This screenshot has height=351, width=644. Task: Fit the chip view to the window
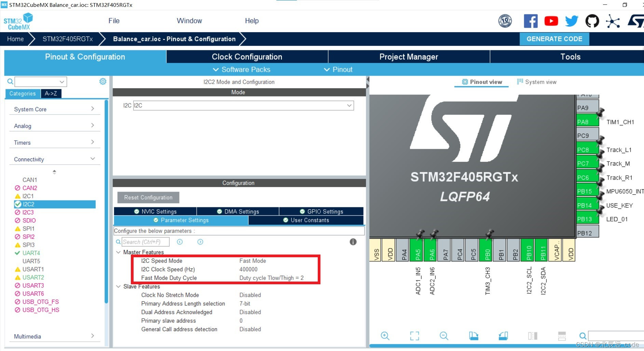click(414, 336)
